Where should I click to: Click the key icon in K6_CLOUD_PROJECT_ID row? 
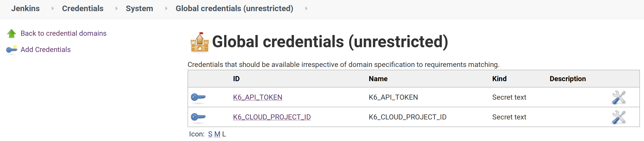[198, 117]
